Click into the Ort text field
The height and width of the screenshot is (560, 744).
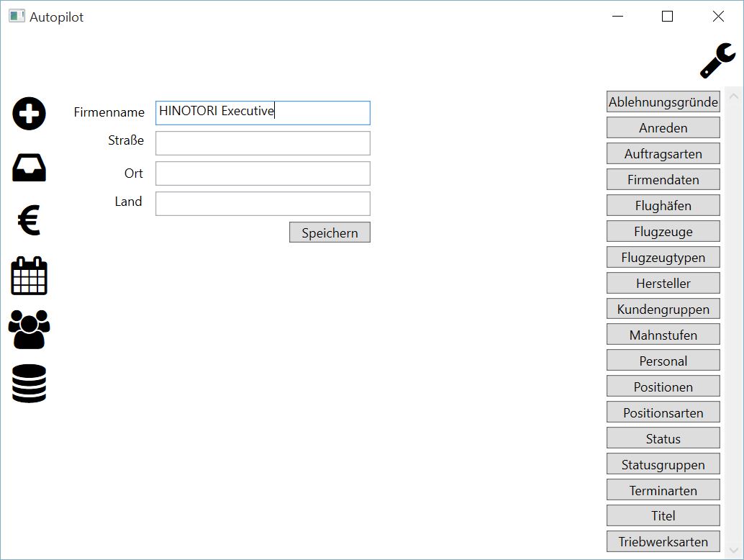tap(263, 173)
